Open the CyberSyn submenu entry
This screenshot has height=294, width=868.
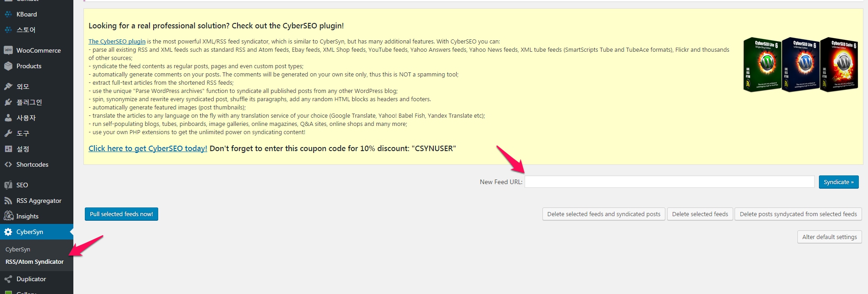pos(18,250)
